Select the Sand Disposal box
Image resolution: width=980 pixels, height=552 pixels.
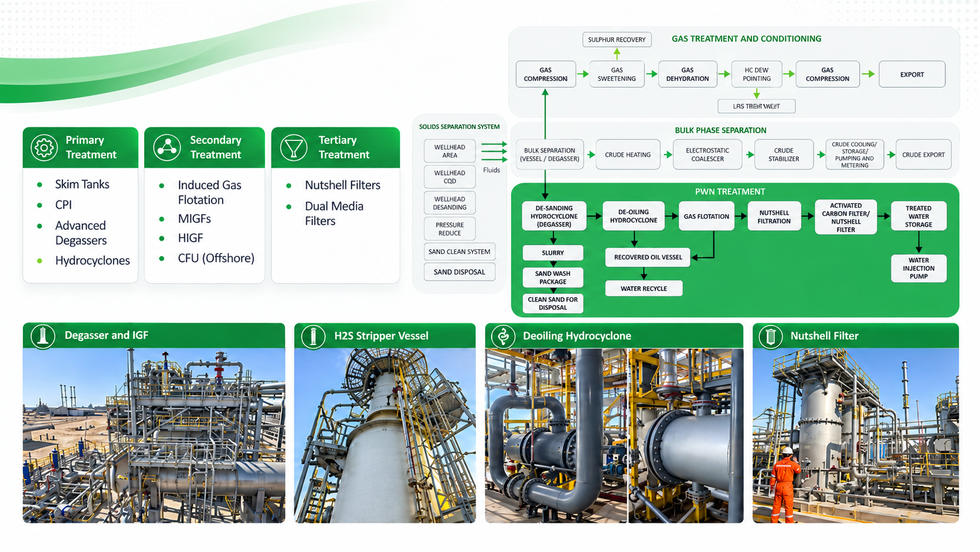460,272
